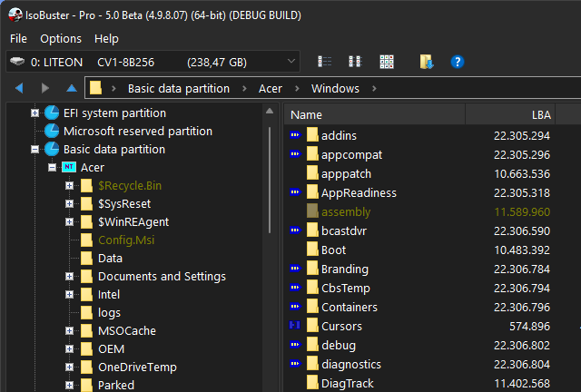Click the blue marker icon beside Cursors
The width and height of the screenshot is (581, 392).
(294, 326)
